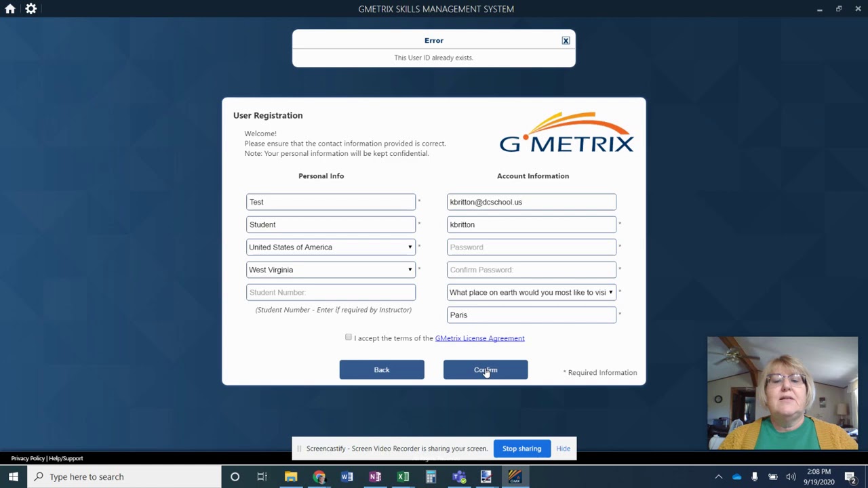This screenshot has width=868, height=488.
Task: Click the First name field containing Test
Action: pos(331,202)
